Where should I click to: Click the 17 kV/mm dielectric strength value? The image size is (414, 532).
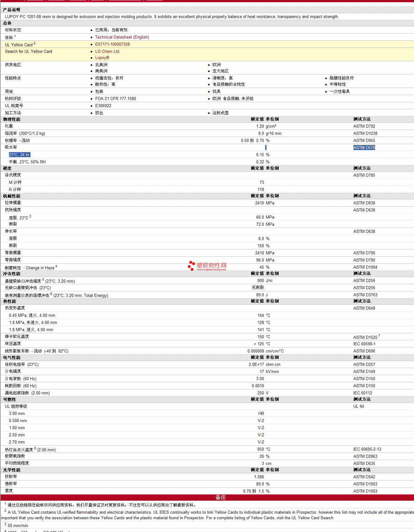(x=269, y=371)
